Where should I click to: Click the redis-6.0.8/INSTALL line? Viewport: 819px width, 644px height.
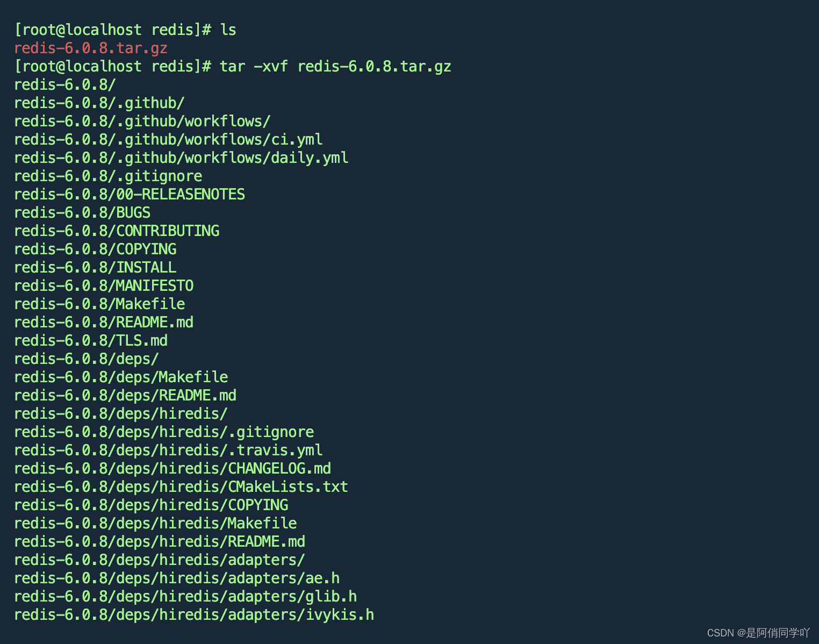click(95, 268)
